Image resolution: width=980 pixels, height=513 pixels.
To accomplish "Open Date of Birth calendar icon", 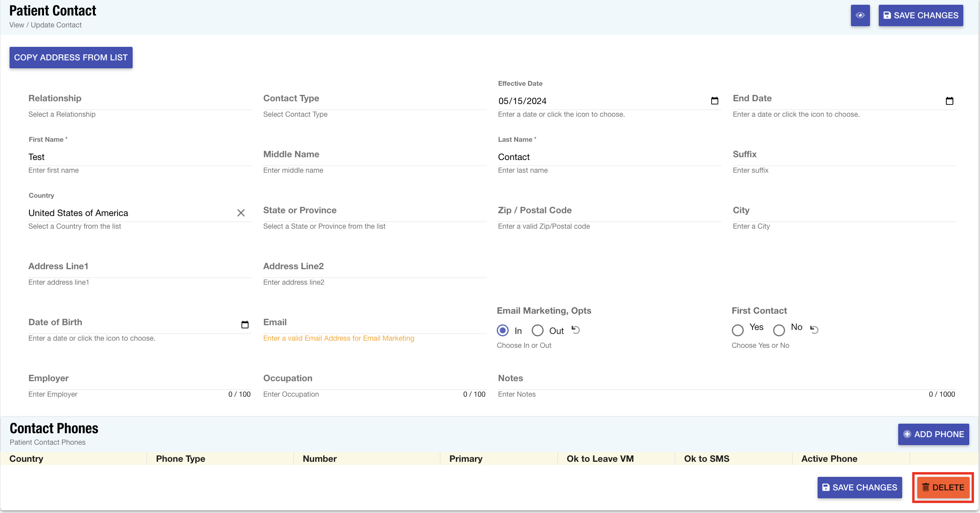I will [245, 325].
